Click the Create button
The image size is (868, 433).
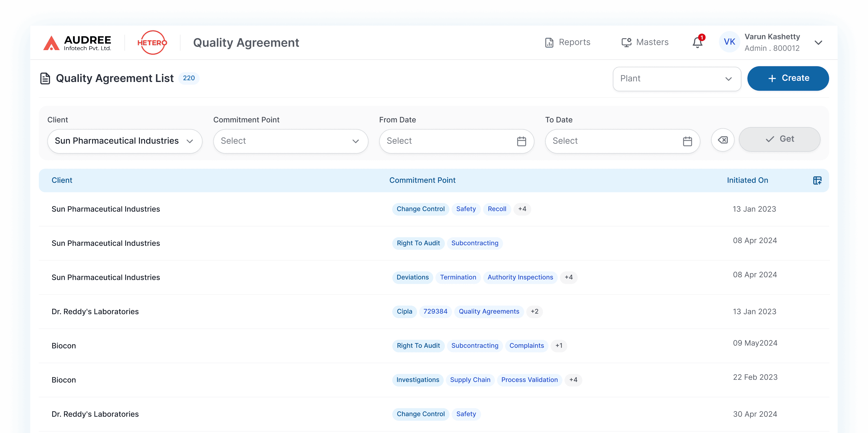tap(788, 78)
